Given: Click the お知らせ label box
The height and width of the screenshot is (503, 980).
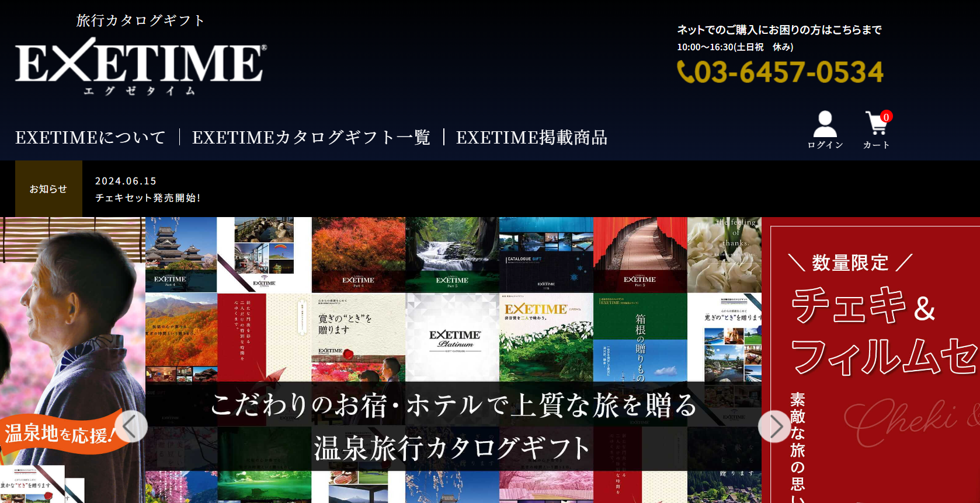Looking at the screenshot, I should pyautogui.click(x=48, y=188).
